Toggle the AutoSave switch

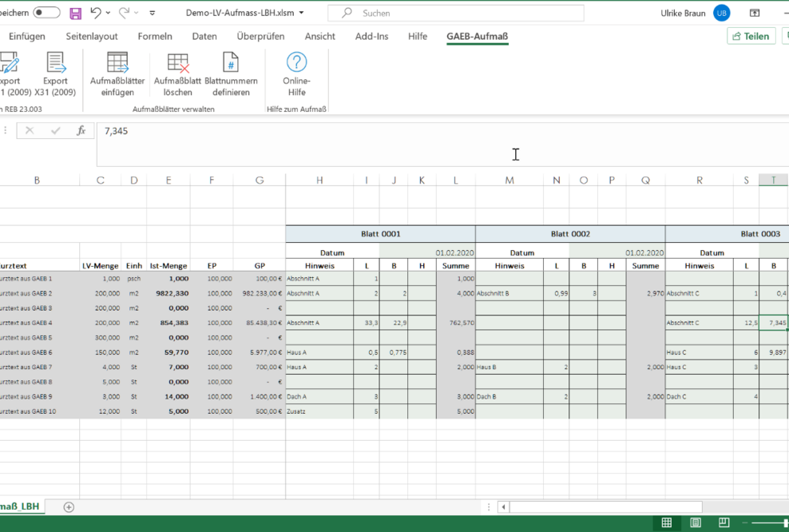point(46,13)
